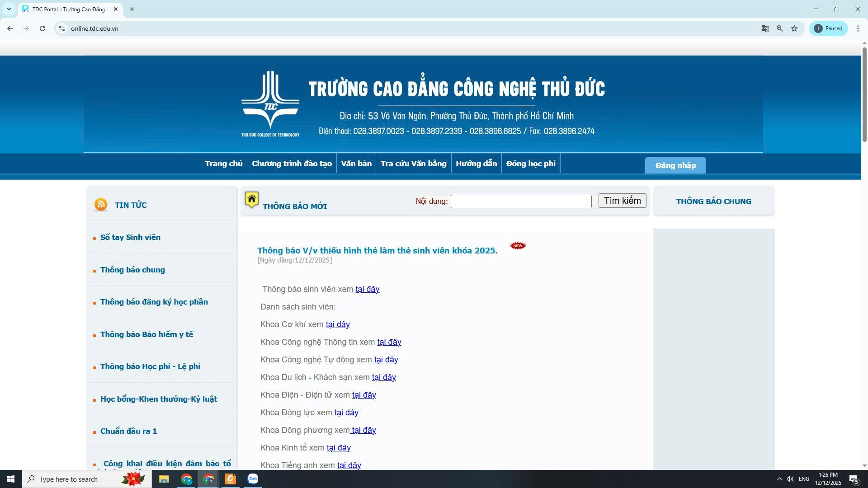
Task: Click the zoom magnifier icon in address bar
Action: click(x=780, y=28)
